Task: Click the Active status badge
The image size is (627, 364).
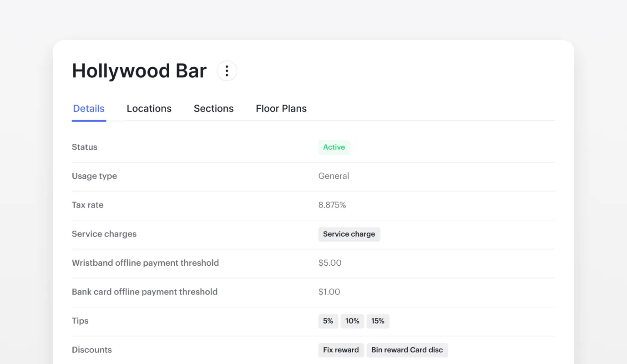Action: (x=334, y=147)
